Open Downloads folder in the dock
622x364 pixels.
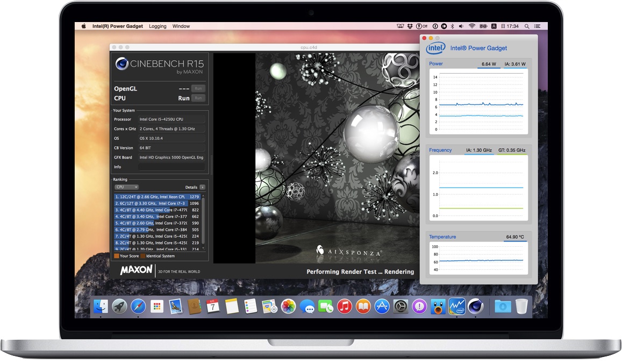503,306
